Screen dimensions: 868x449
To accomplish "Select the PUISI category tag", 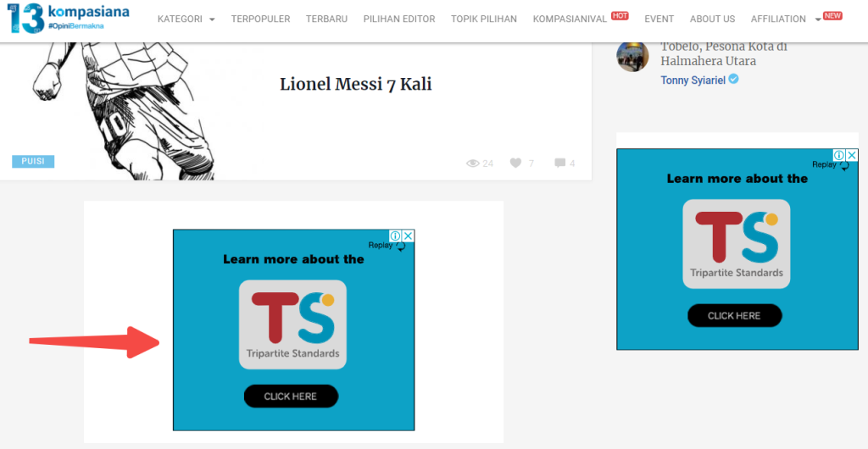I will click(x=33, y=162).
